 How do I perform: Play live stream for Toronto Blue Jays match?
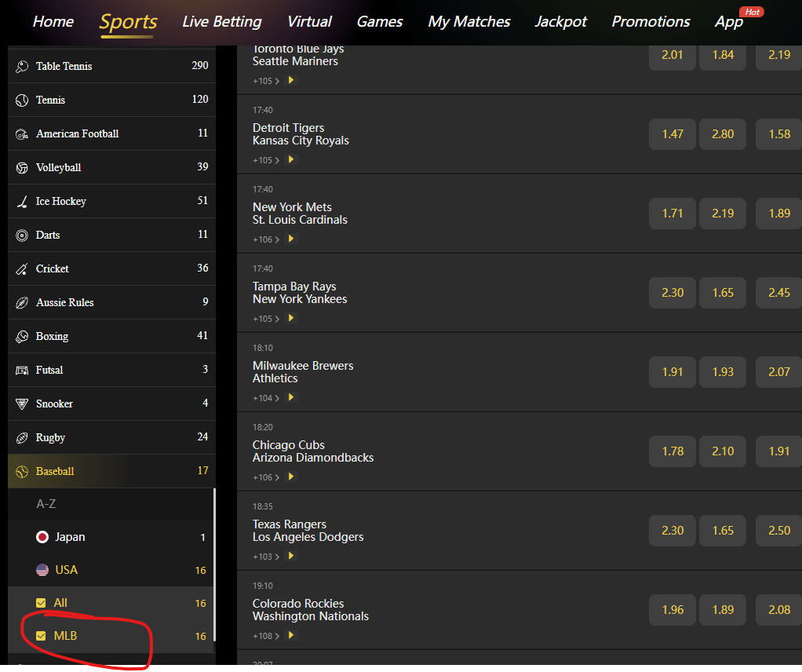coord(290,80)
